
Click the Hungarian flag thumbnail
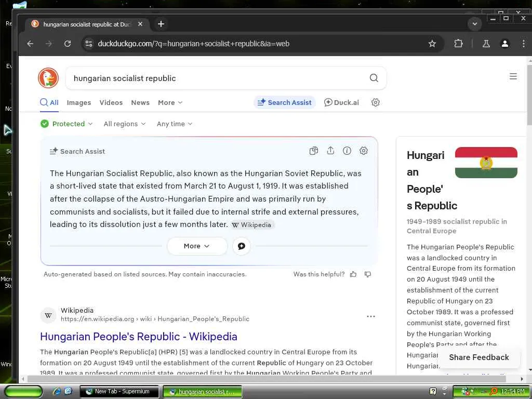[x=486, y=163]
